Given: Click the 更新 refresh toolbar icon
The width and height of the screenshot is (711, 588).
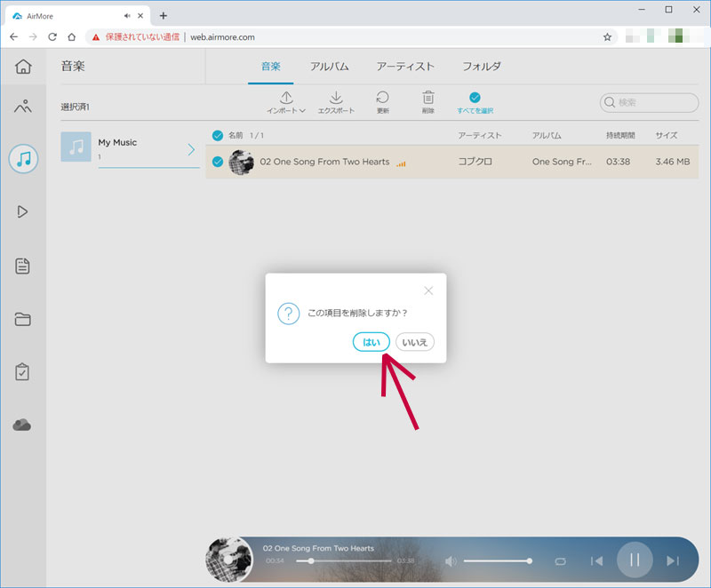Looking at the screenshot, I should tap(382, 102).
